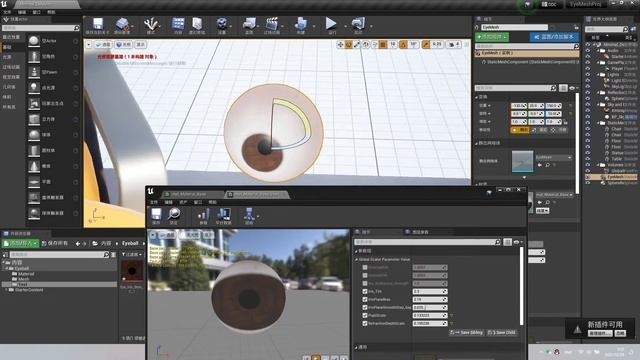Click the Hierarchy icon in material editor toolbar
Screen dimensions: 640x360
249,215
